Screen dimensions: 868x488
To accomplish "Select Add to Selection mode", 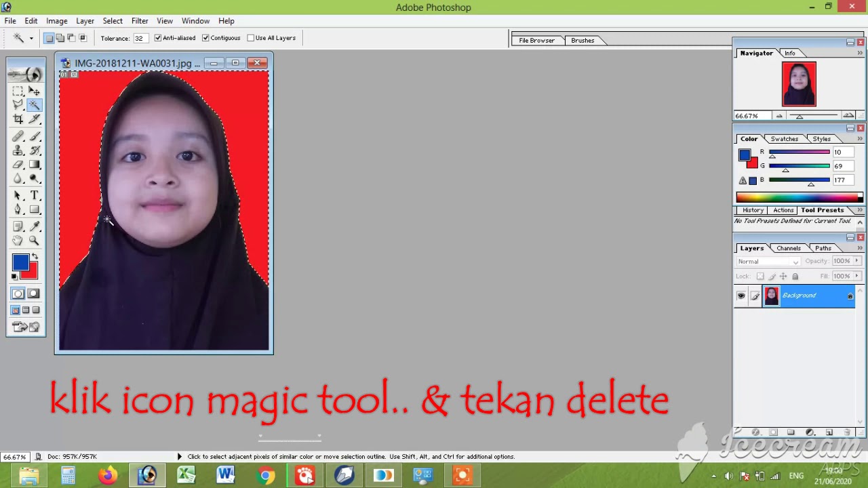I will point(60,38).
